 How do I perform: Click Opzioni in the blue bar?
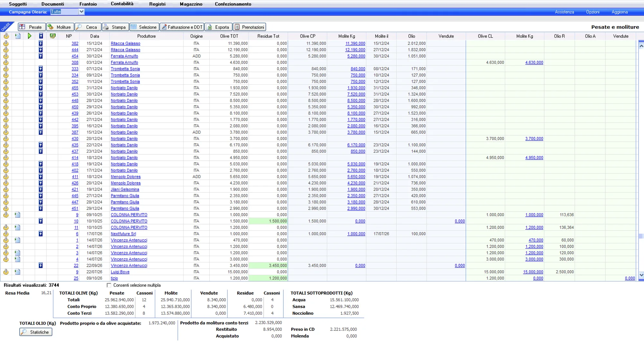click(592, 12)
